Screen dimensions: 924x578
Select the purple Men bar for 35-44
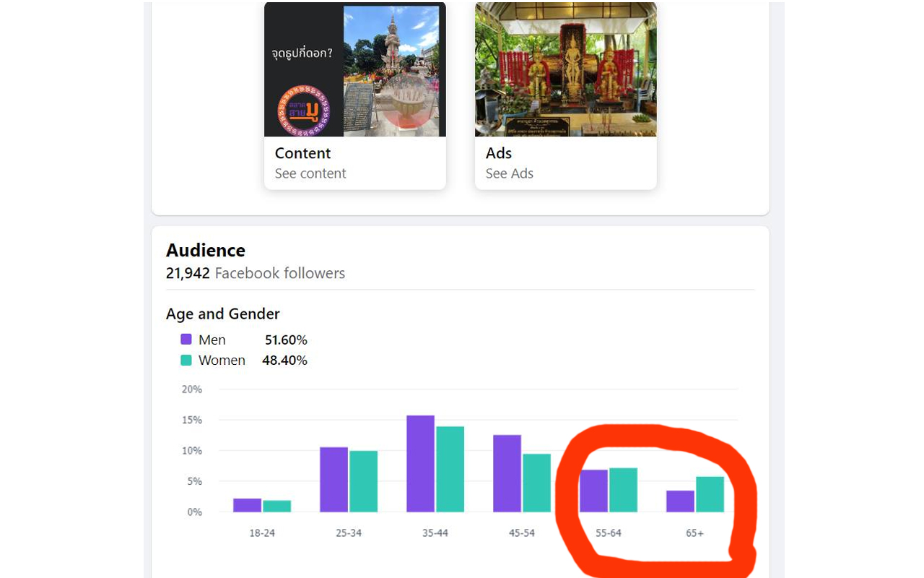coord(421,464)
